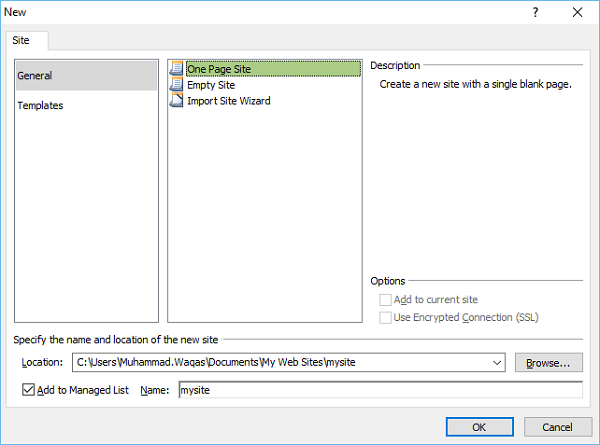Viewport: 600px width, 445px height.
Task: Click the Browse... button
Action: 548,363
